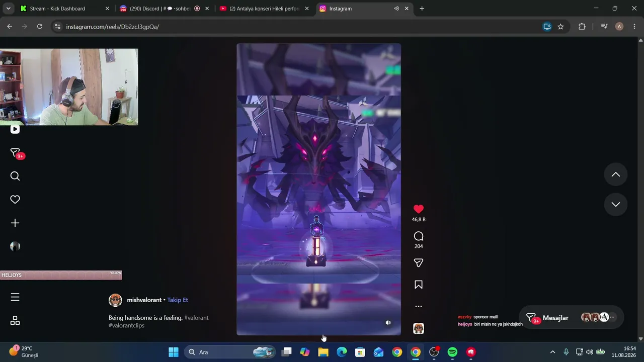Image resolution: width=644 pixels, height=362 pixels.
Task: Open File Explorer from the taskbar
Action: [323, 352]
